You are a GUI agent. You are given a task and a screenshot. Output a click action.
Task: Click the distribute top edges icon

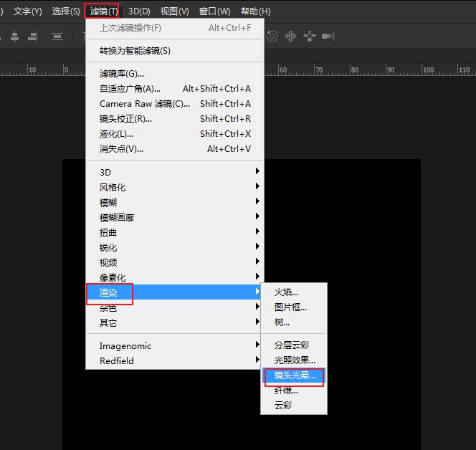click(57, 37)
